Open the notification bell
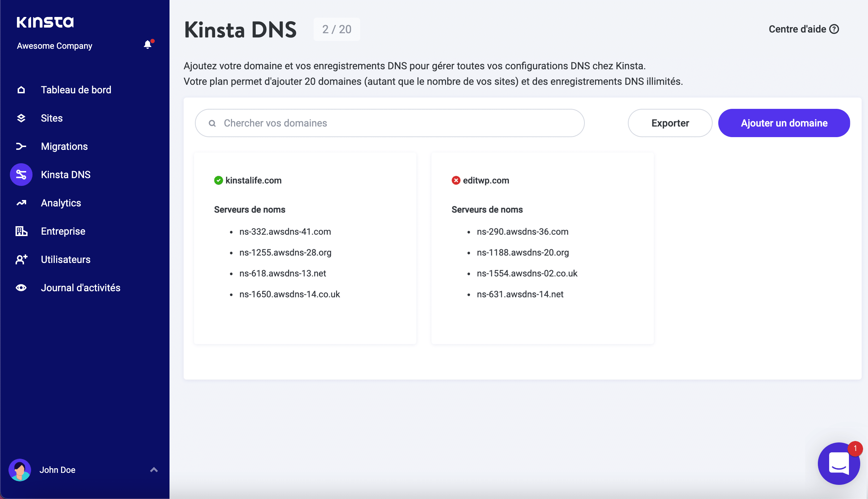 pos(148,45)
